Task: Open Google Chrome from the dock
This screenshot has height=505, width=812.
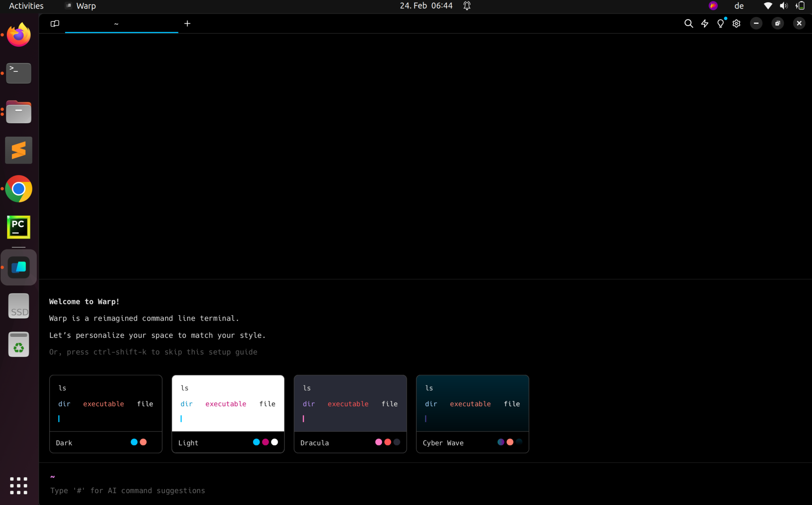Action: (19, 189)
